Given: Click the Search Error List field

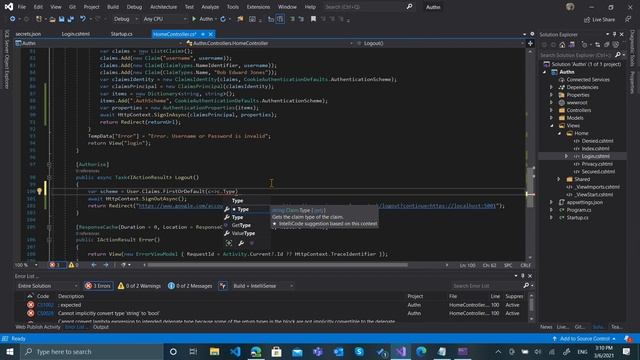Looking at the screenshot, I should (x=487, y=286).
